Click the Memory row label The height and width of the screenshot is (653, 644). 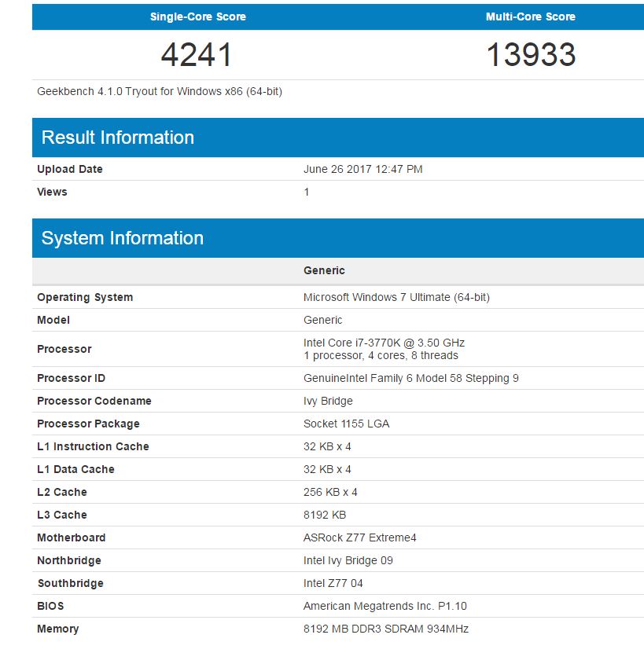[58, 629]
